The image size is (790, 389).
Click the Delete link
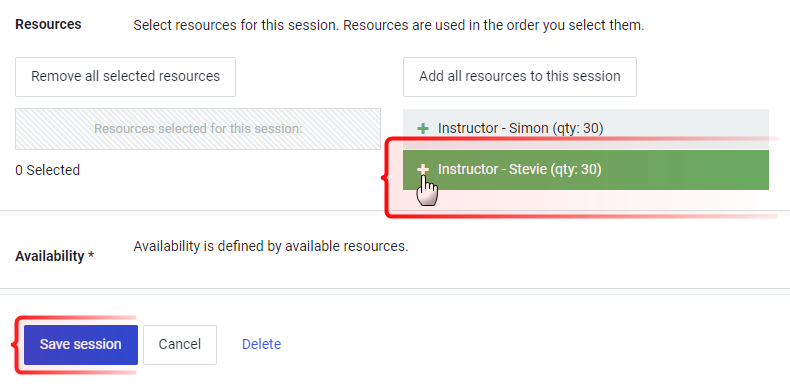261,345
